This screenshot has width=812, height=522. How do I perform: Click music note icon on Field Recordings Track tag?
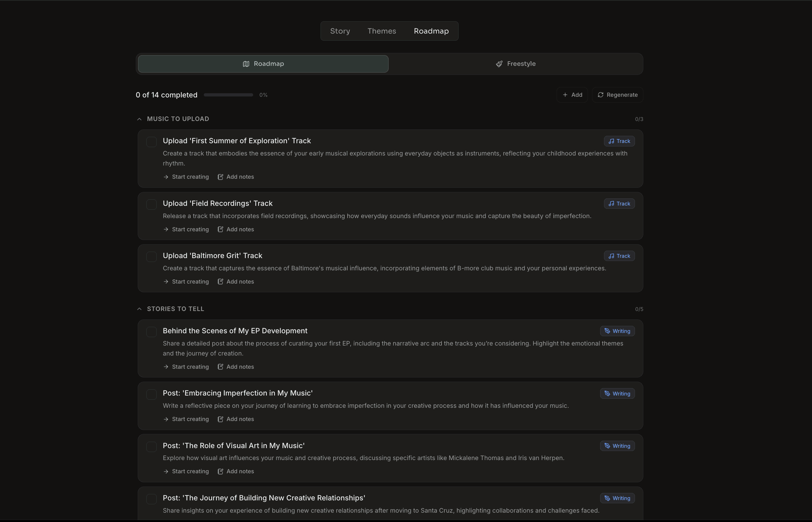pos(611,204)
